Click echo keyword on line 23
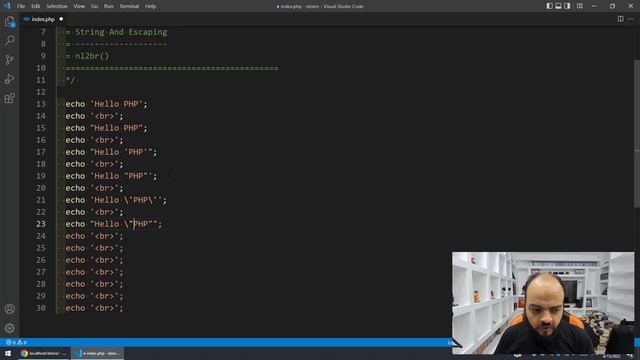This screenshot has height=360, width=640. [75, 224]
